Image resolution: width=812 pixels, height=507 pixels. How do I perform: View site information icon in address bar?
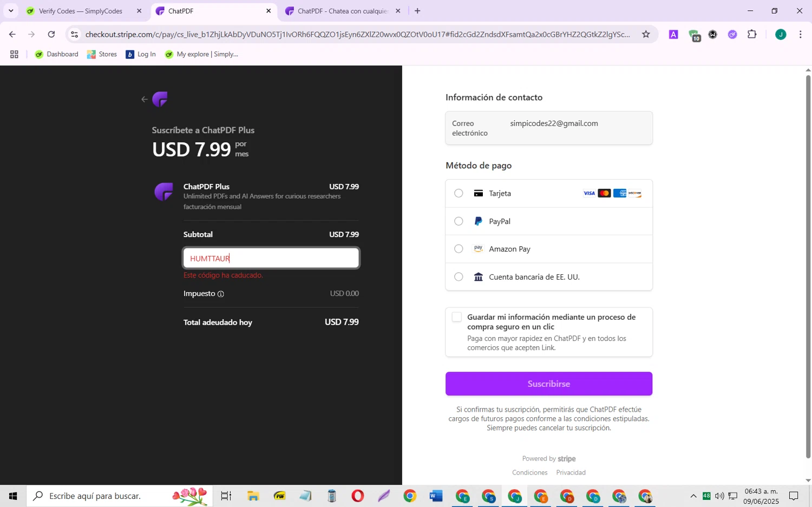[x=75, y=35]
